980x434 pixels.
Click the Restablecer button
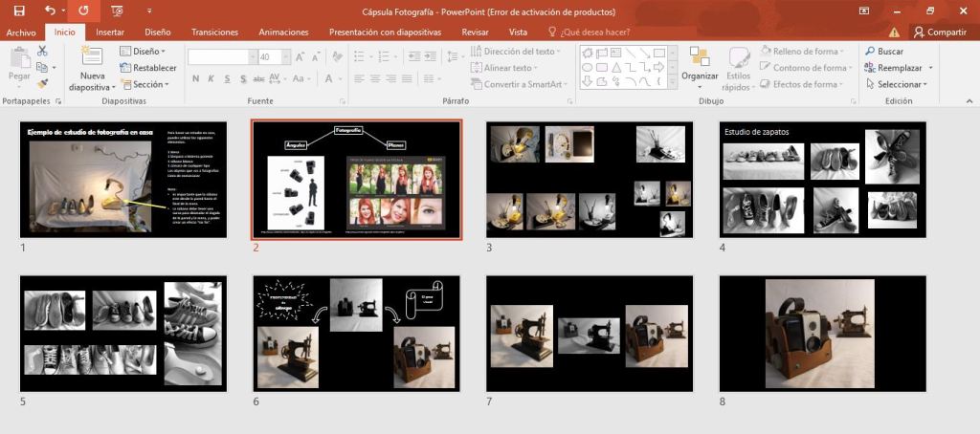[x=148, y=68]
